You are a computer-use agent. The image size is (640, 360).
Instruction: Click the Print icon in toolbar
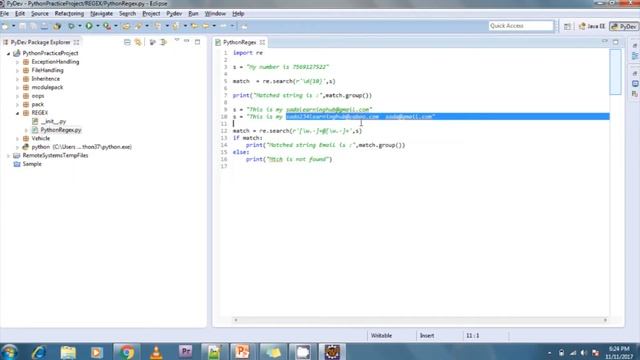44,26
